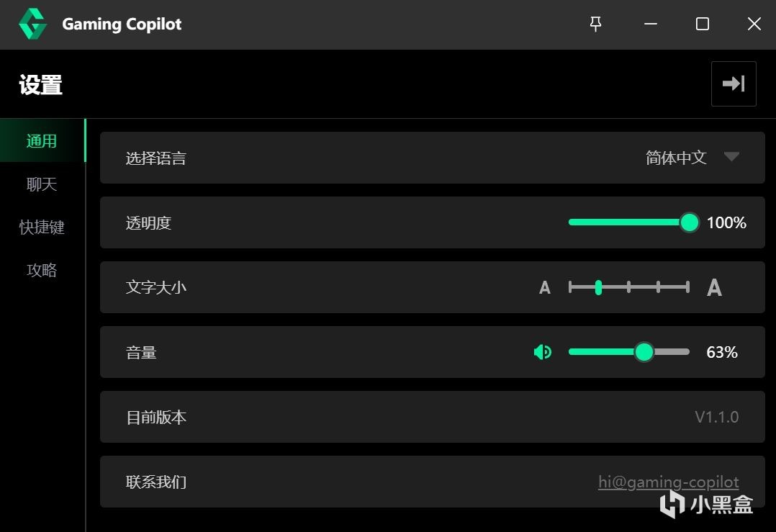The image size is (776, 532).
Task: Expand language list via dropdown arrow
Action: [x=731, y=157]
